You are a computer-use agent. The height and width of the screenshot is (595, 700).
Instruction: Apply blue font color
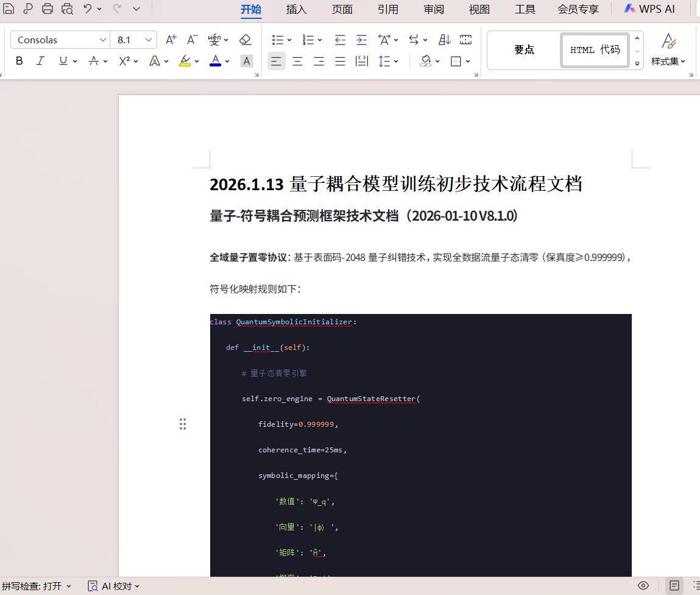coord(215,61)
